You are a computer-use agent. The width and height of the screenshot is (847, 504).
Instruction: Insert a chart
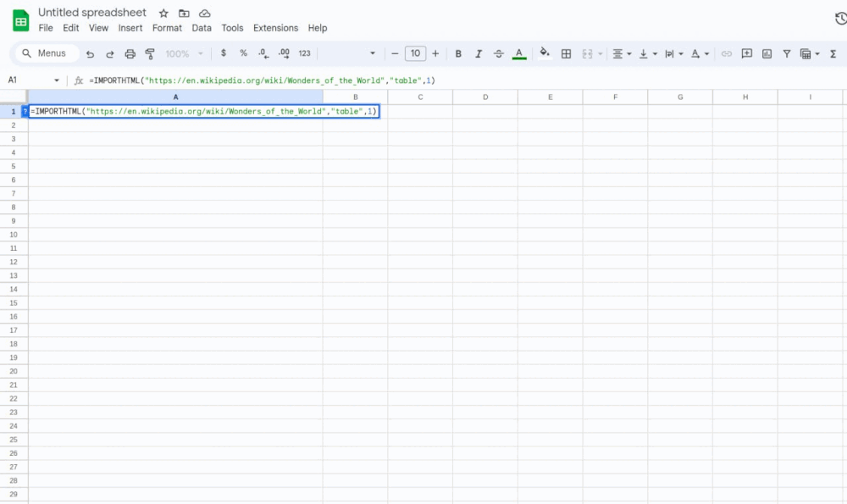[x=767, y=53]
